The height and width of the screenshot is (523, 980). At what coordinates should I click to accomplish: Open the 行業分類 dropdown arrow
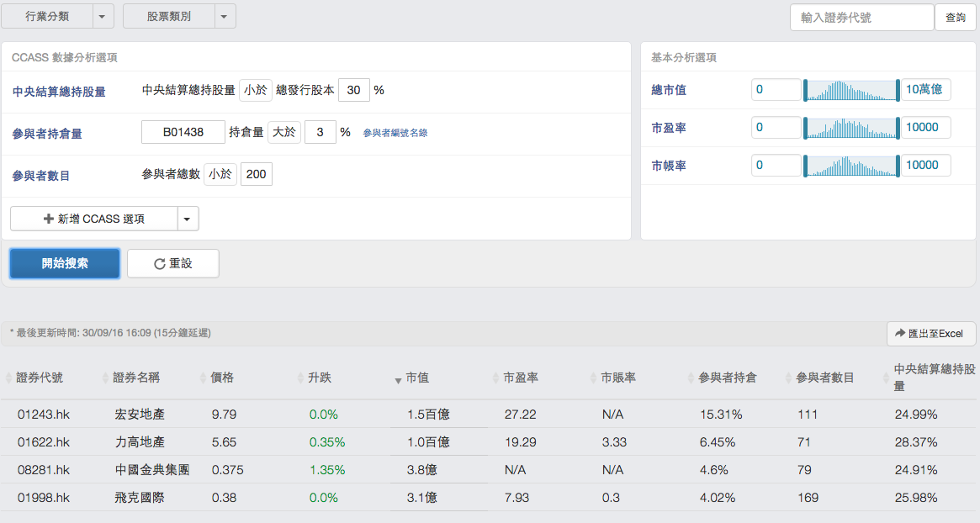102,16
